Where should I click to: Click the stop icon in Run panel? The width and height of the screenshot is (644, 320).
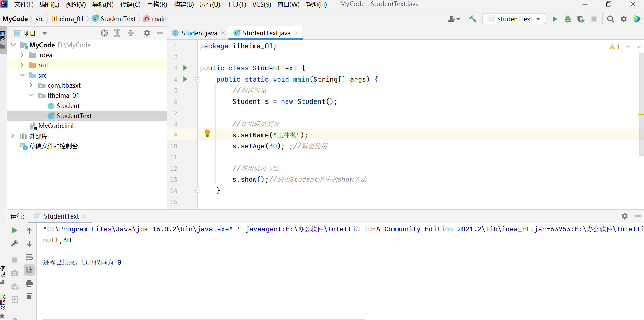(15, 260)
